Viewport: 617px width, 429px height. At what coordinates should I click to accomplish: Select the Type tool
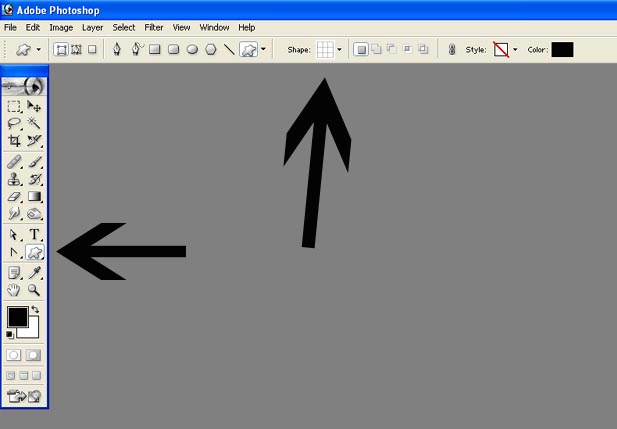(34, 235)
